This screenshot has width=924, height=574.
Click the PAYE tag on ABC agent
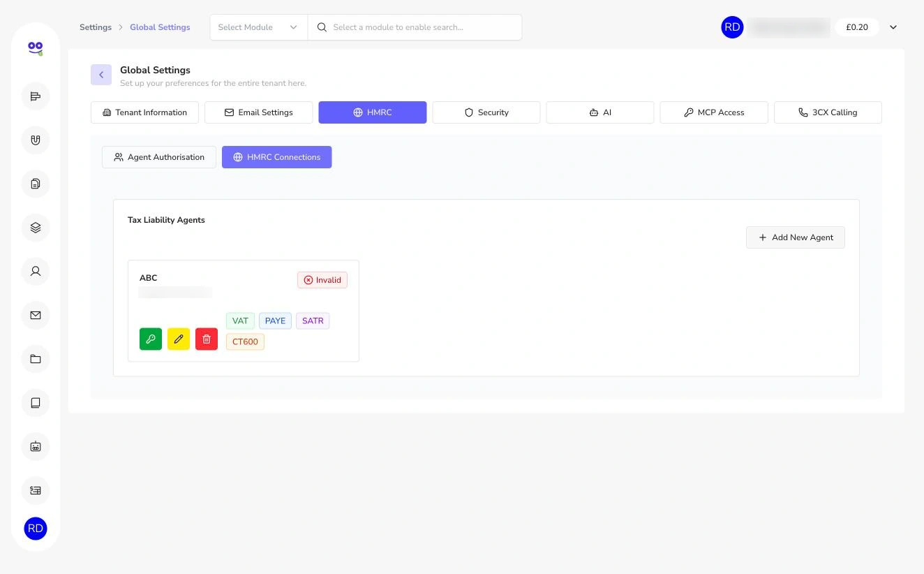(x=275, y=321)
